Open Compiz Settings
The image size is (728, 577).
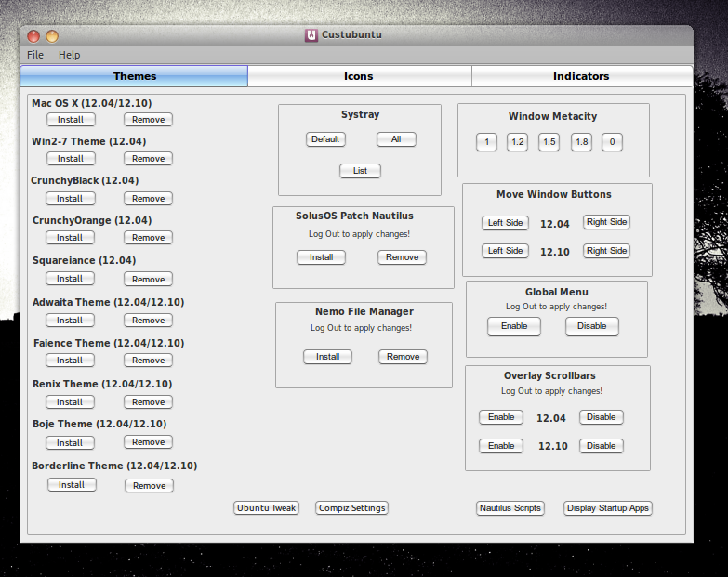[352, 508]
